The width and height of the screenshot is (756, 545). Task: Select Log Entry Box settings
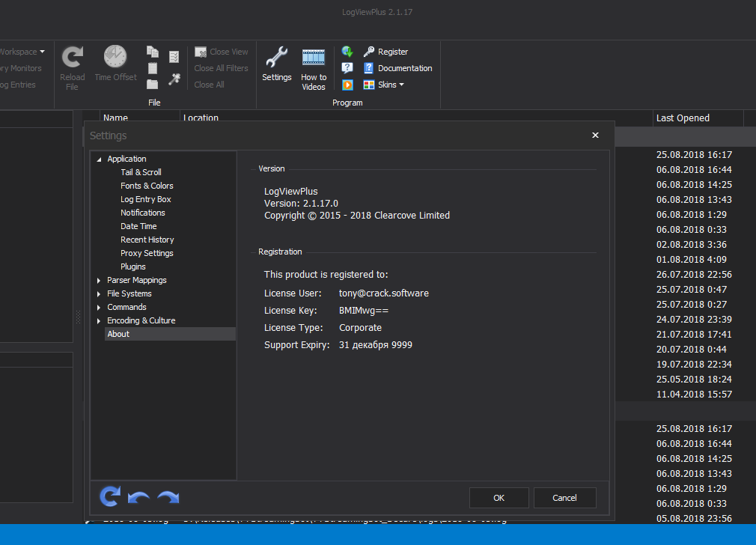click(x=146, y=199)
